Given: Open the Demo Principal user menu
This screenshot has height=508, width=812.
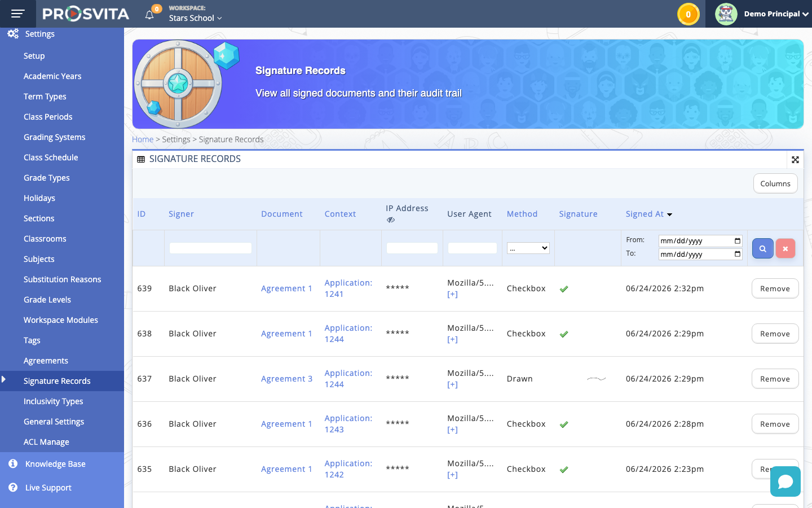Looking at the screenshot, I should pos(776,14).
